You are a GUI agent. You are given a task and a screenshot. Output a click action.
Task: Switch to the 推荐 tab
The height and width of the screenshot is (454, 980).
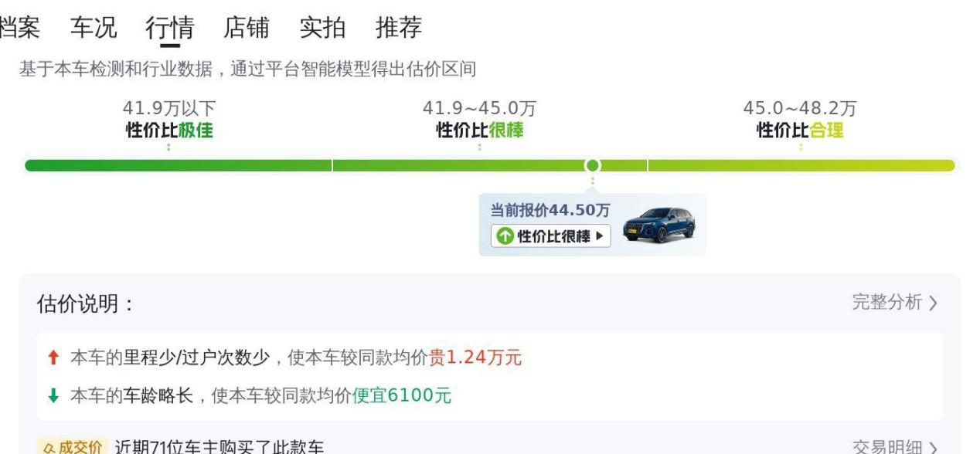coord(399,28)
